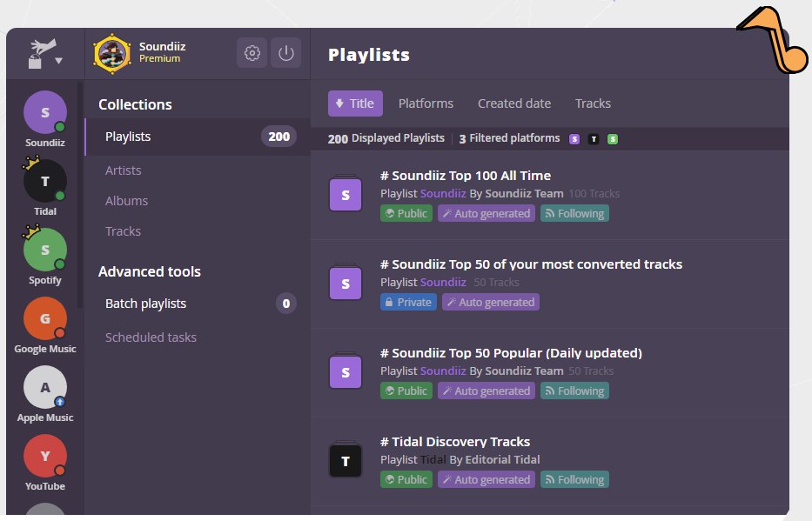Click Public tag on Top 100 All Time
812x521 pixels.
406,214
